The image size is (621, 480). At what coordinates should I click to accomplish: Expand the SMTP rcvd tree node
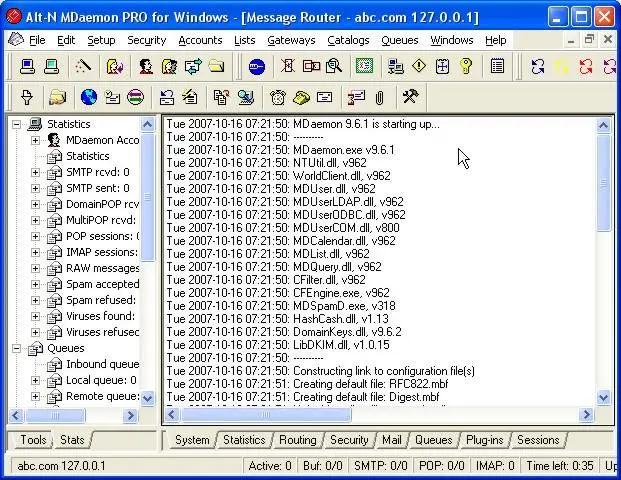(x=35, y=172)
